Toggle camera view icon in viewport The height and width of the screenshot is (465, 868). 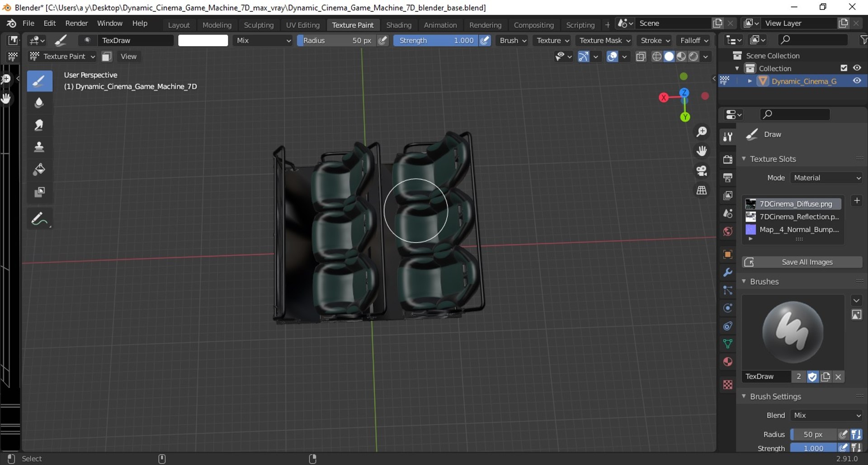click(702, 171)
